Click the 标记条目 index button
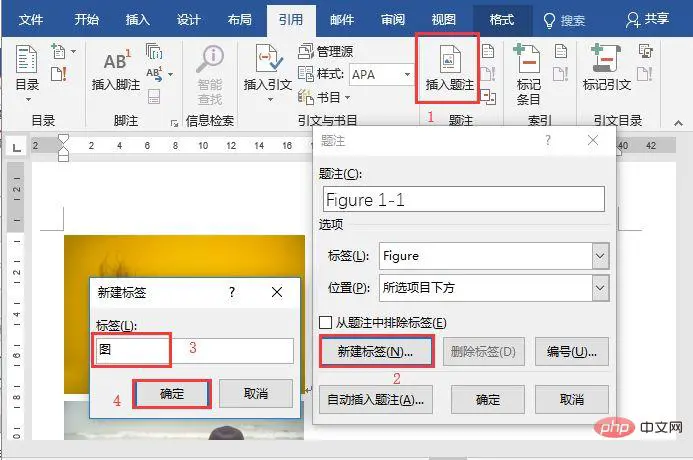 coord(528,74)
